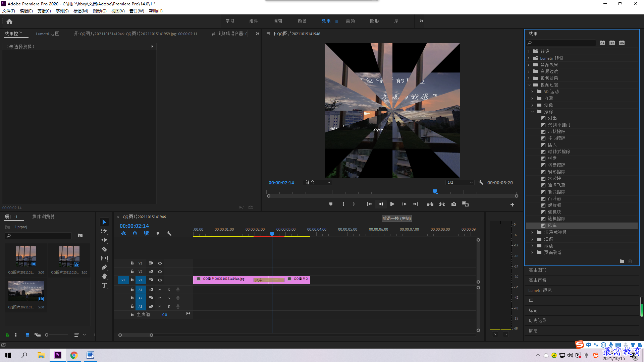This screenshot has width=644, height=362.
Task: Click the program monitor playhead
Action: [x=435, y=191]
